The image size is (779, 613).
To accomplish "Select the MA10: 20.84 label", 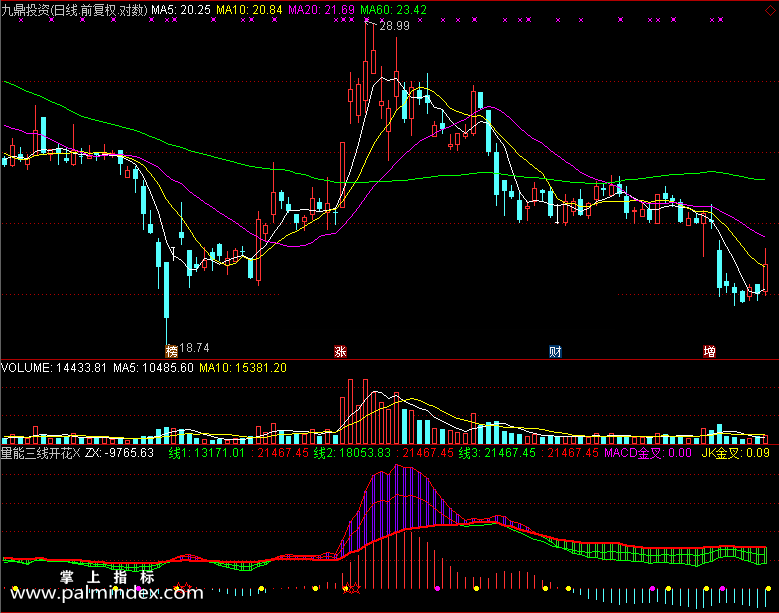I will coord(249,10).
